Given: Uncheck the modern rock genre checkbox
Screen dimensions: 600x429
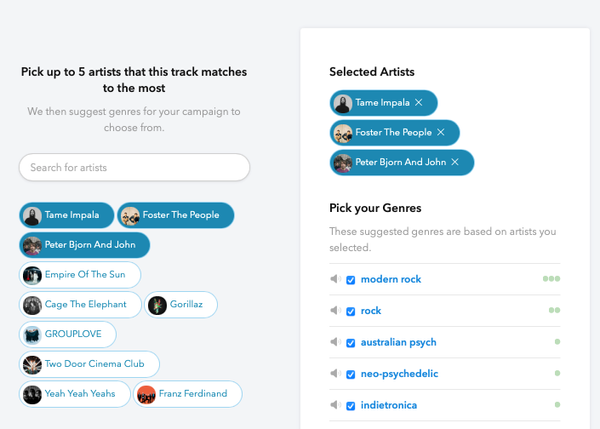Looking at the screenshot, I should click(351, 280).
